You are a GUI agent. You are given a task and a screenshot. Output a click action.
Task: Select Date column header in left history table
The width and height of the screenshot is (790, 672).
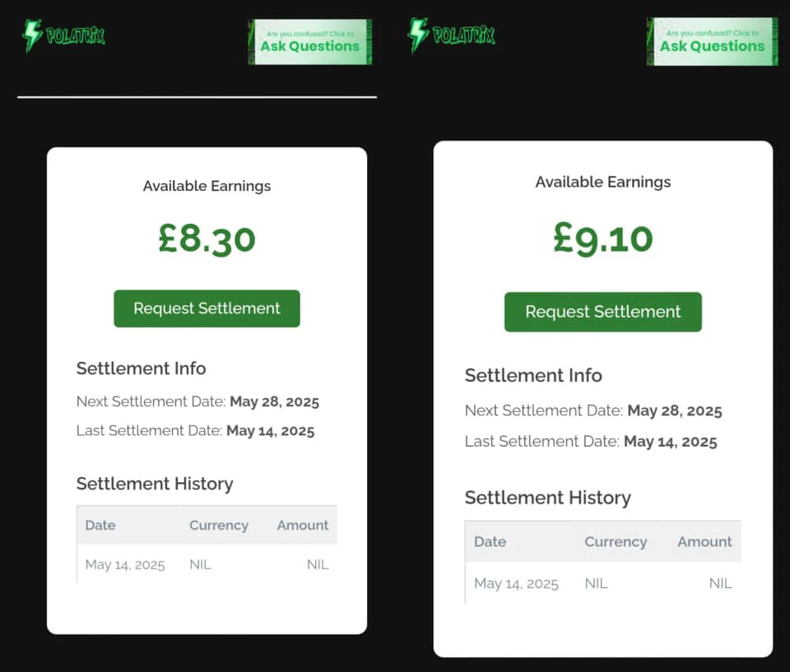pyautogui.click(x=100, y=525)
